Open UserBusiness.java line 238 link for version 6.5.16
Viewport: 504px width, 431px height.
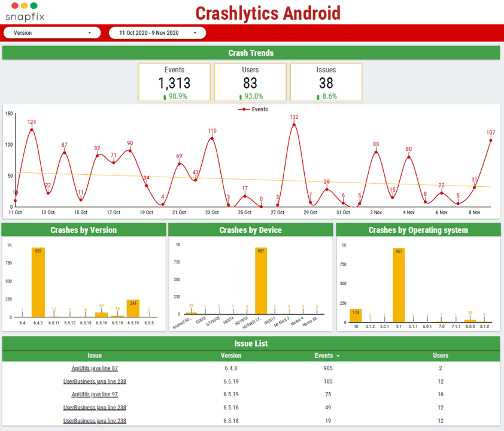(x=95, y=408)
